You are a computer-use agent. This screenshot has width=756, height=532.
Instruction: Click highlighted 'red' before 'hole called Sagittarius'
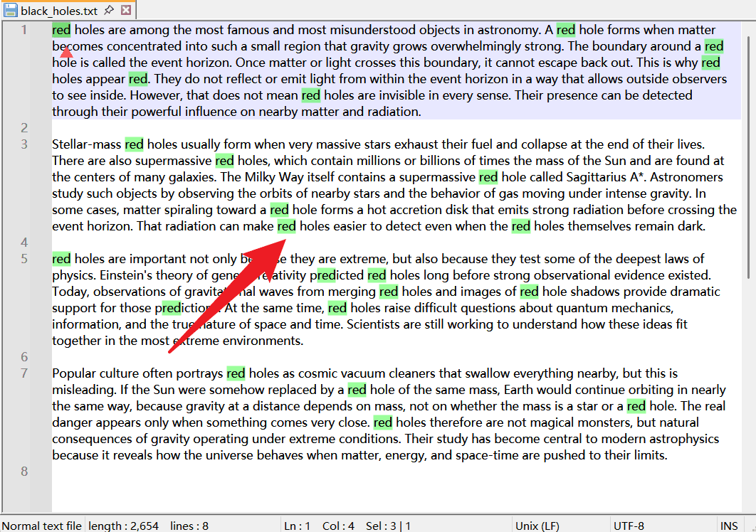click(488, 177)
